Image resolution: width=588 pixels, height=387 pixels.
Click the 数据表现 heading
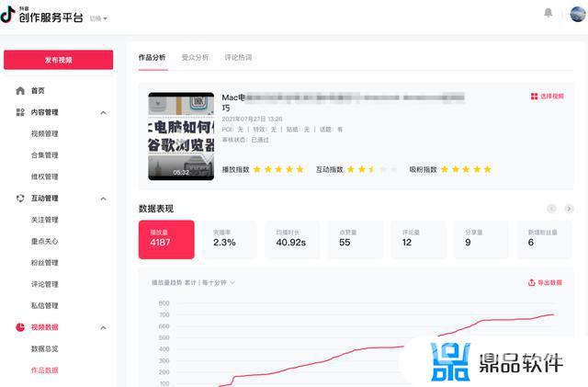[156, 209]
